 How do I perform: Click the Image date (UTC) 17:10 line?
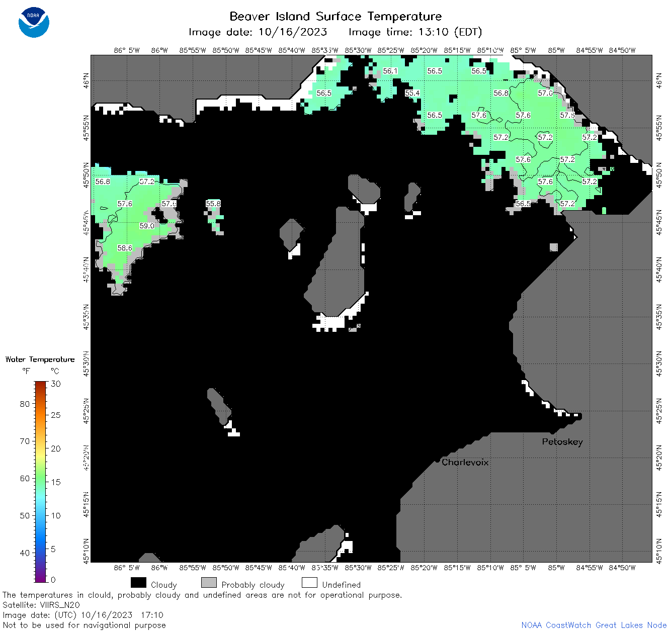point(83,615)
